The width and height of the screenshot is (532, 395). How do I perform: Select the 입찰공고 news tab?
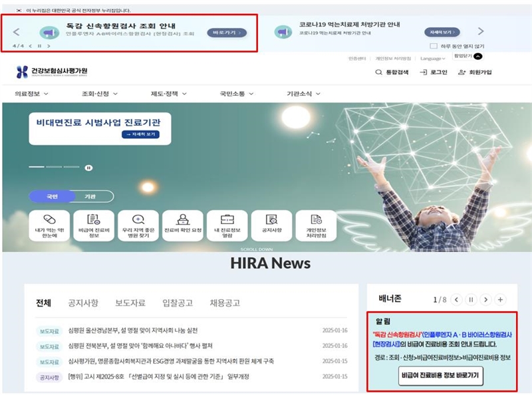coord(178,303)
